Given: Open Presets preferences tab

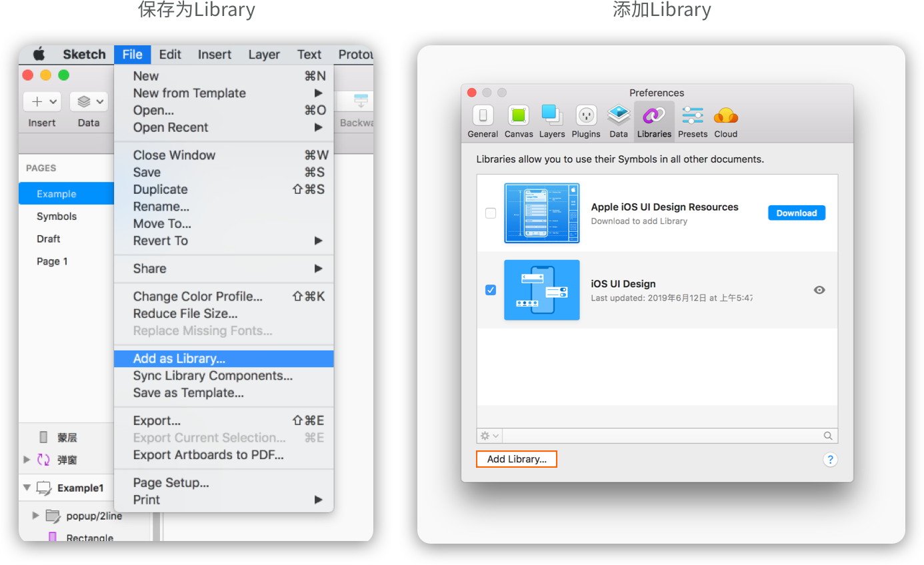Looking at the screenshot, I should 693,121.
